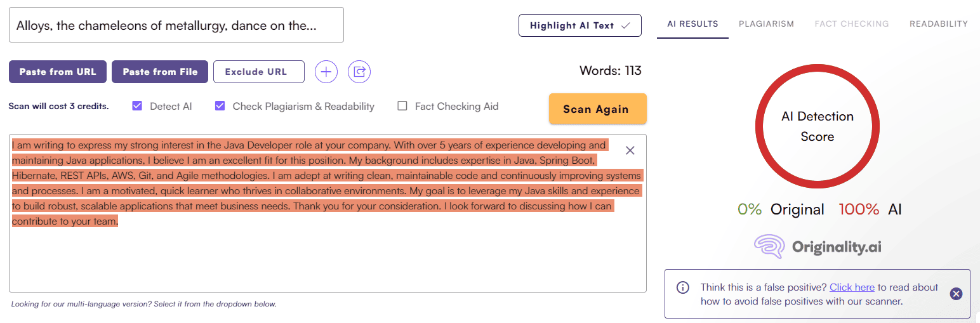Click the Originality.ai brain logo
This screenshot has height=323, width=980.
pyautogui.click(x=769, y=247)
